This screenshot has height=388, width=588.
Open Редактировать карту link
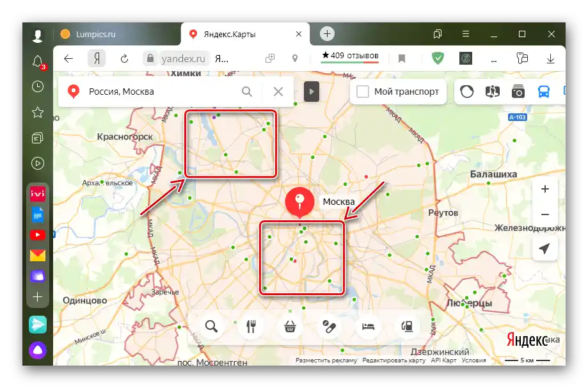coord(393,360)
